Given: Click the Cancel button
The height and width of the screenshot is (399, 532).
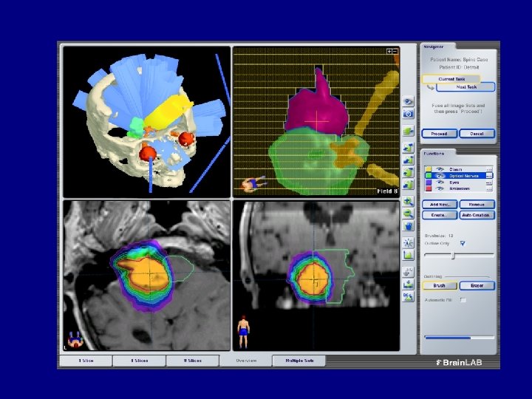Looking at the screenshot, I should pyautogui.click(x=477, y=134).
